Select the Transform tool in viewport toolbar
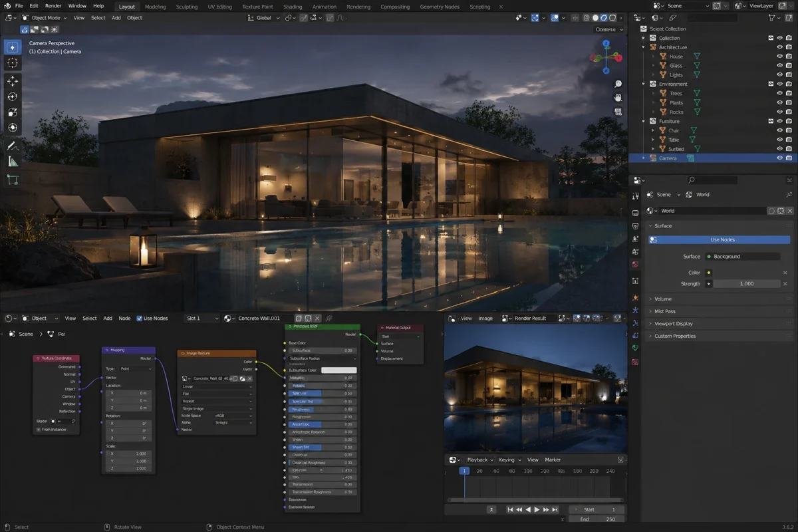This screenshot has width=798, height=532. pyautogui.click(x=12, y=128)
